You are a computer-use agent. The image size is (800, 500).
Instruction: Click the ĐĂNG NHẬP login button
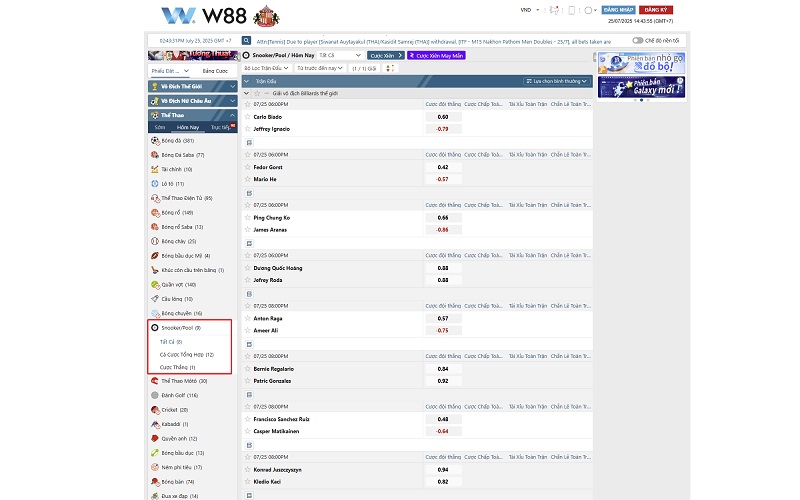coord(619,9)
